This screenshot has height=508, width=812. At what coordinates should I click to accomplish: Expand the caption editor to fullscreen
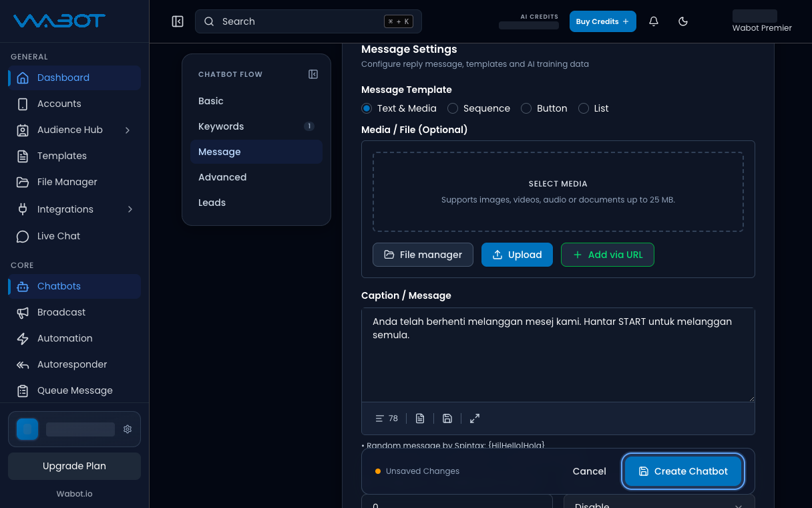coord(475,418)
